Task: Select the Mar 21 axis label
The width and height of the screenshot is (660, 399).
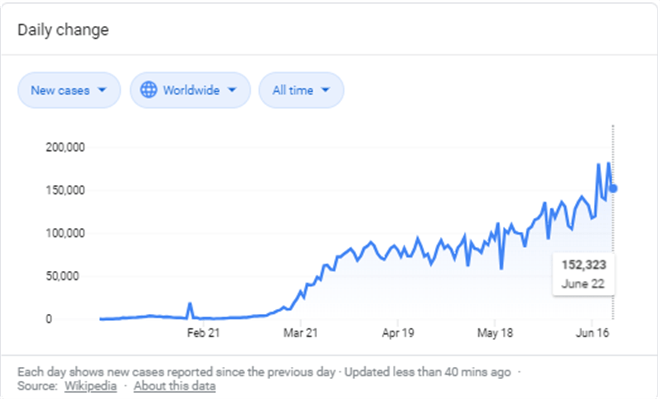Action: tap(301, 333)
